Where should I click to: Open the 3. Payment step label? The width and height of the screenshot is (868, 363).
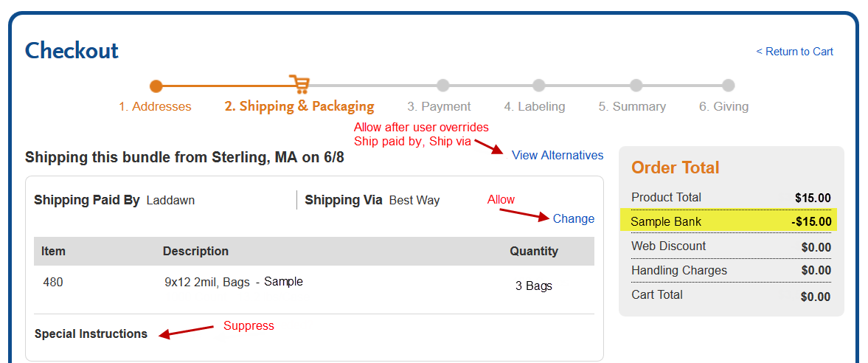coord(439,106)
